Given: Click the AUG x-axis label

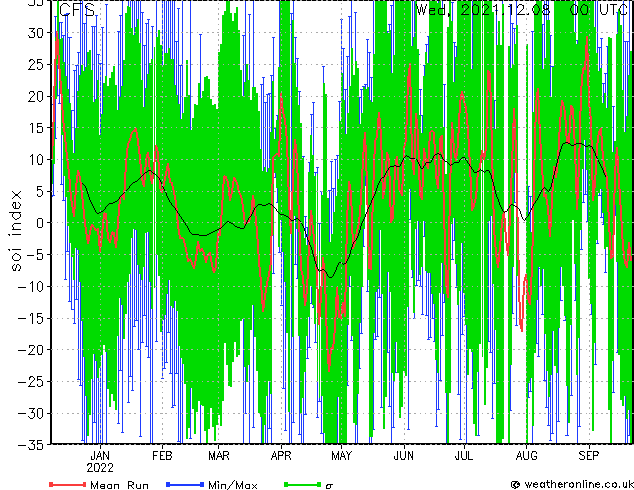Looking at the screenshot, I should (526, 456).
